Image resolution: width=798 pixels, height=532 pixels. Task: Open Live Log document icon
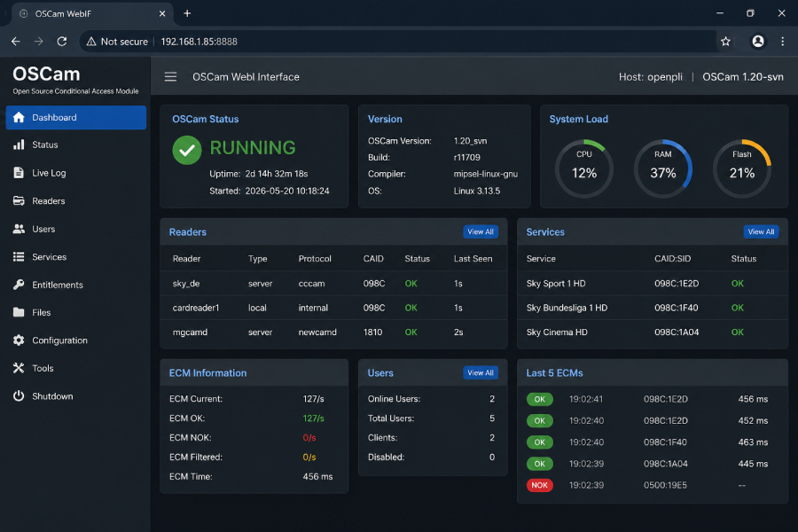click(x=19, y=173)
